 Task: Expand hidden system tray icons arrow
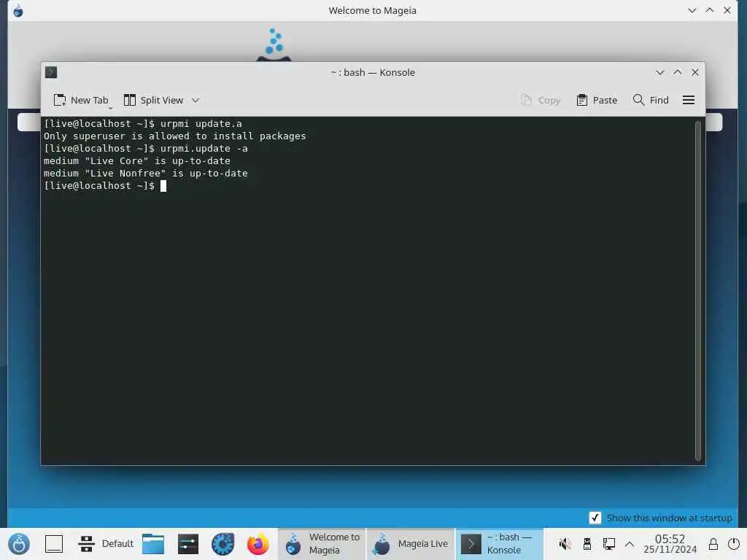pos(630,544)
